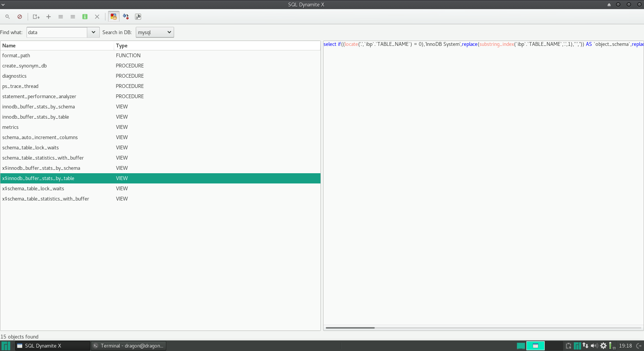Viewport: 644px width, 351px height.
Task: Click the green info icon
Action: [x=85, y=17]
